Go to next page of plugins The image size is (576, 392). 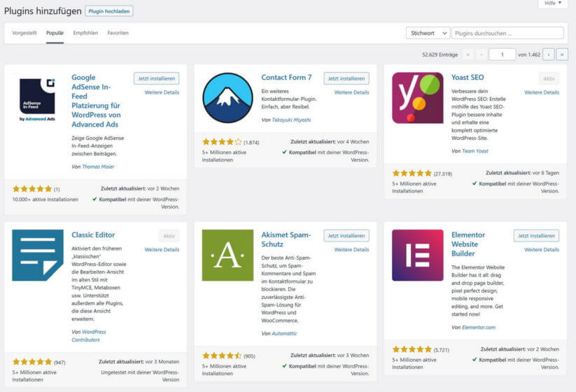549,55
